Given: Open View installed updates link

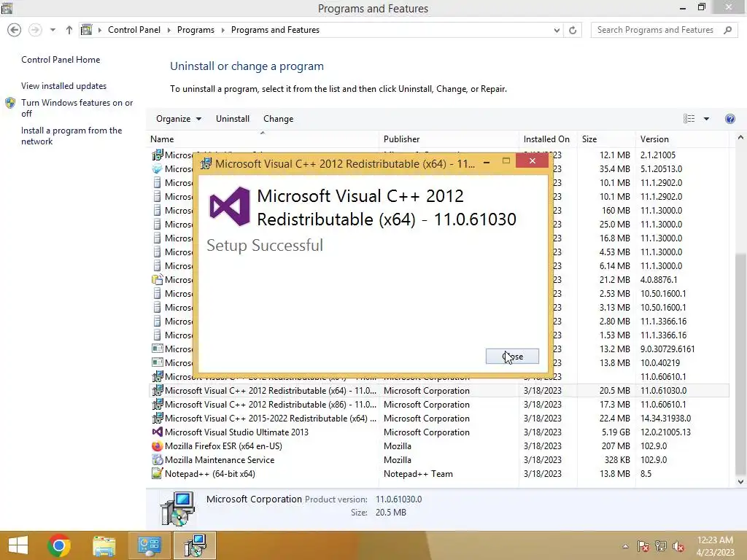Looking at the screenshot, I should tap(64, 86).
